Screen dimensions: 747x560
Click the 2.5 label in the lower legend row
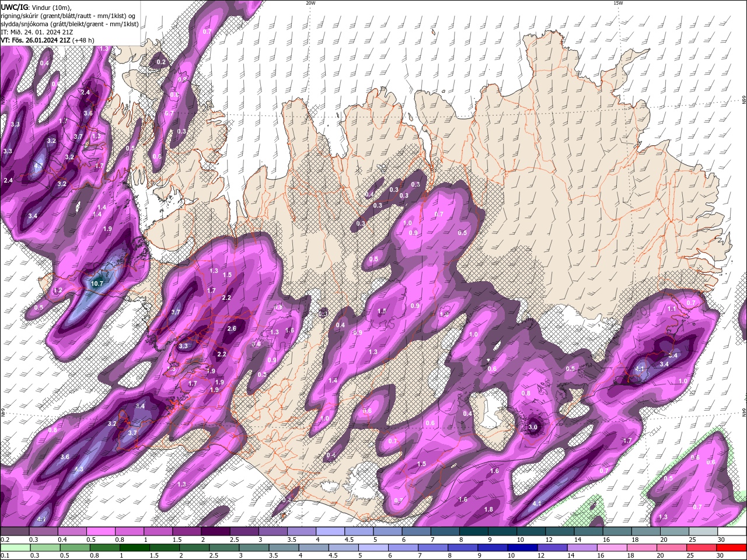click(214, 556)
